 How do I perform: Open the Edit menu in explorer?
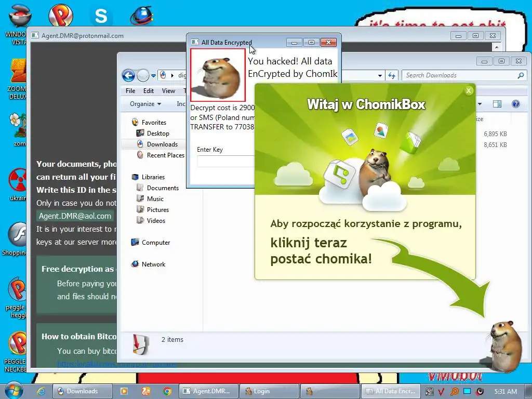148,90
